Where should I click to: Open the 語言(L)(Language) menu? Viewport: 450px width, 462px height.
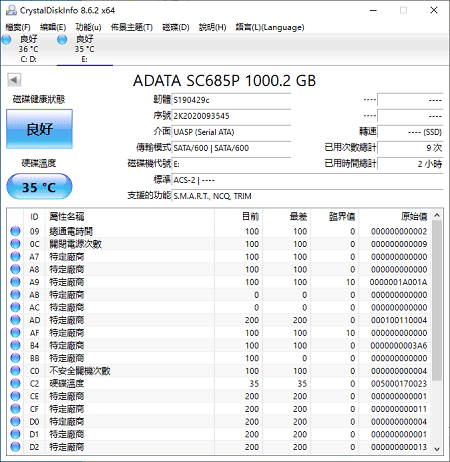270,27
